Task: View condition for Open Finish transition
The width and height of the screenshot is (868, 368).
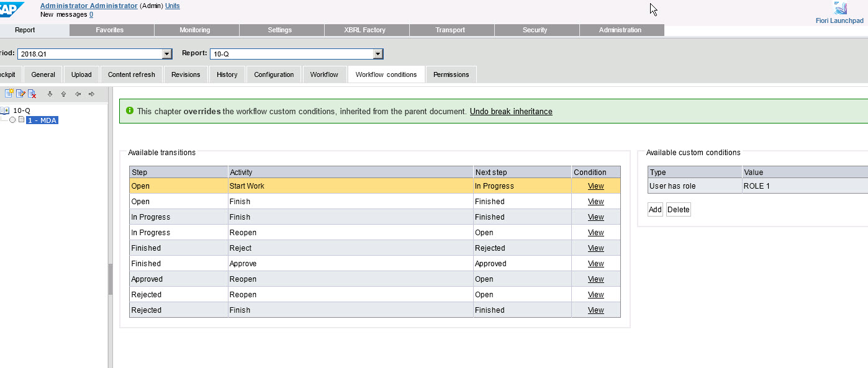Action: pos(596,202)
